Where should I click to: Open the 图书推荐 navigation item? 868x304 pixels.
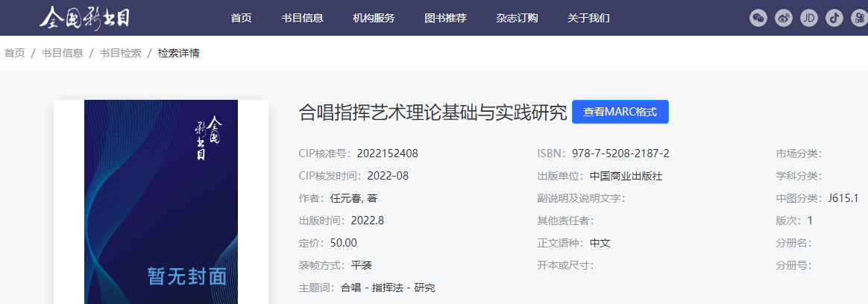coord(445,18)
